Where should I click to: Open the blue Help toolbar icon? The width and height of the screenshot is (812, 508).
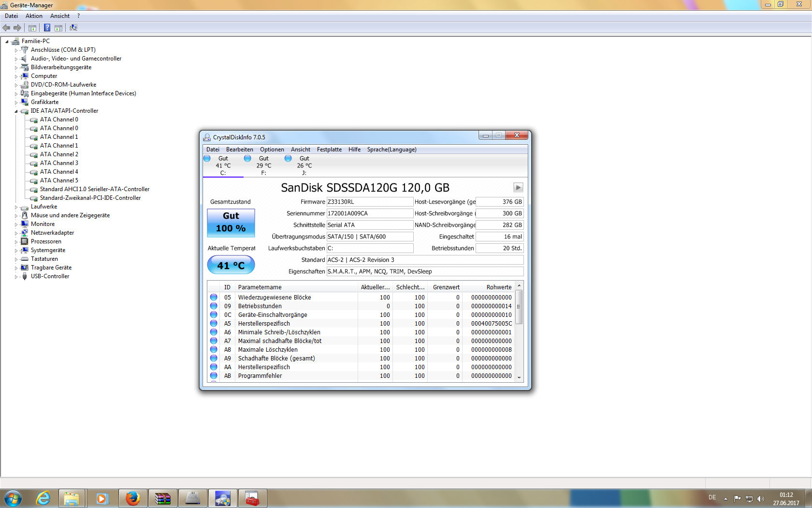click(x=47, y=28)
